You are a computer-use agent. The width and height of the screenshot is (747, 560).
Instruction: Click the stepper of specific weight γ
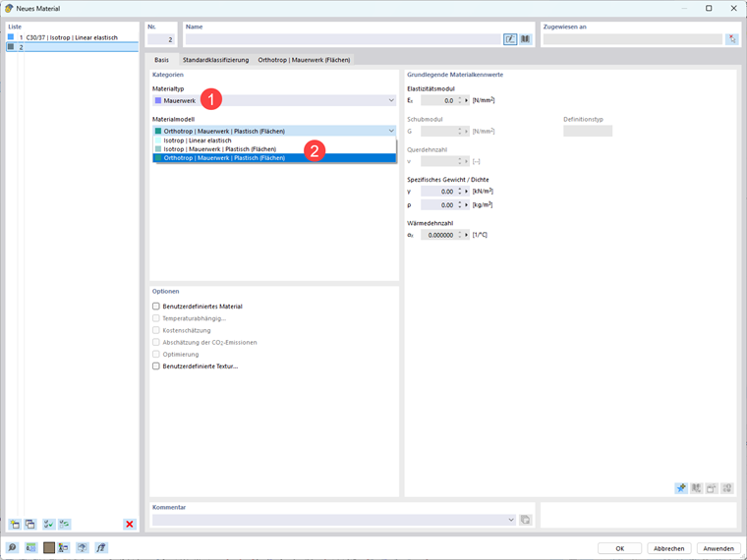460,192
